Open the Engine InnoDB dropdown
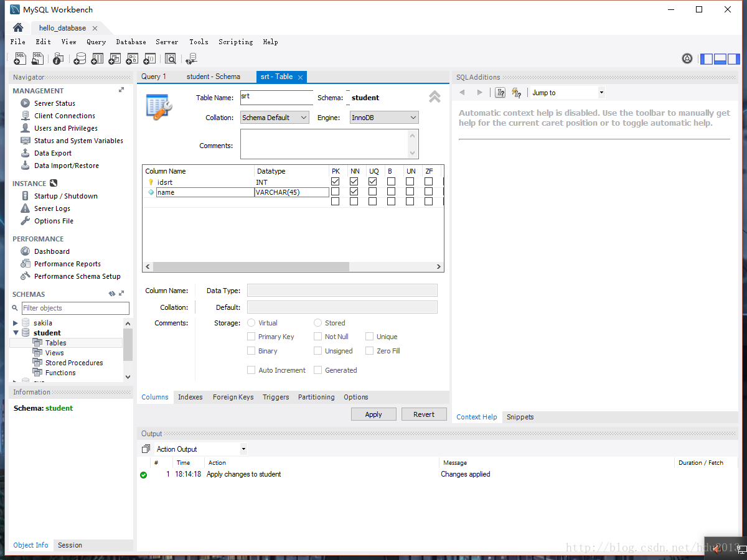Screen dimensions: 747x560 [384, 118]
